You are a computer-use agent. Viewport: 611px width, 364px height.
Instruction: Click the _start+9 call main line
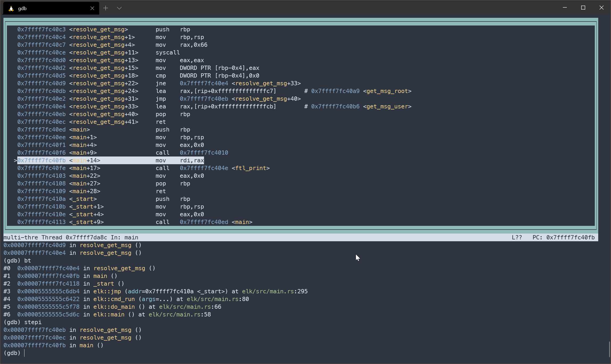[x=135, y=222]
